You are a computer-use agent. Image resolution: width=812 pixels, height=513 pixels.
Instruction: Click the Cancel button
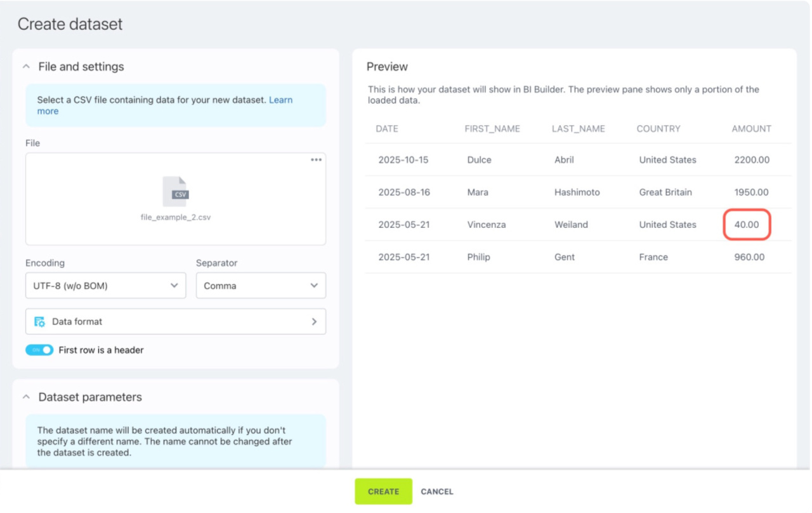pyautogui.click(x=437, y=491)
